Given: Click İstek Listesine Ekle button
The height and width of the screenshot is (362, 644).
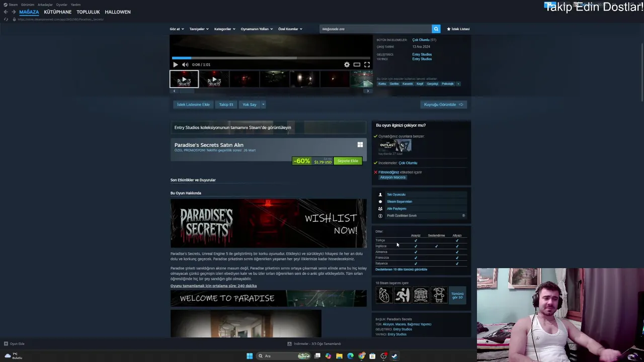Looking at the screenshot, I should (x=193, y=105).
